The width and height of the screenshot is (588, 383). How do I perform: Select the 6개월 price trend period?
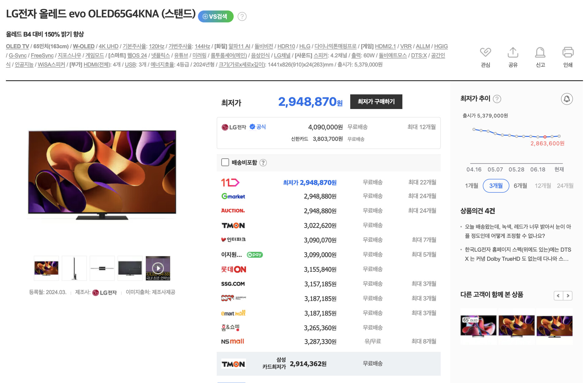520,186
